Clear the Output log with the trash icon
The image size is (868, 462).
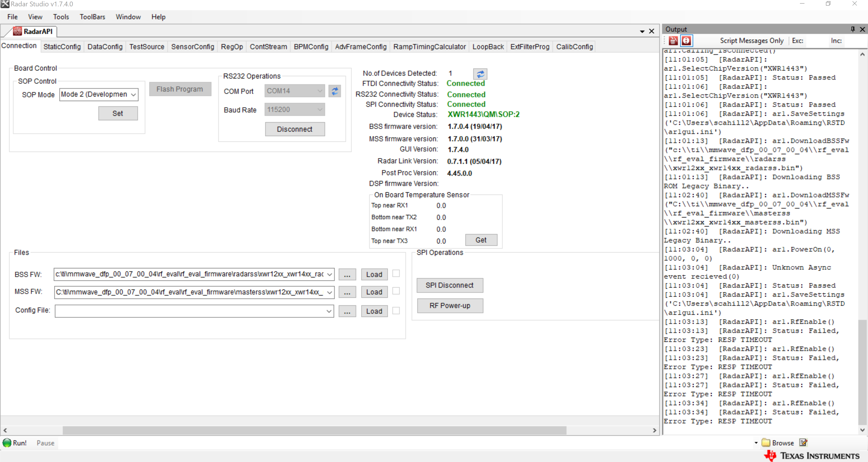tap(673, 41)
